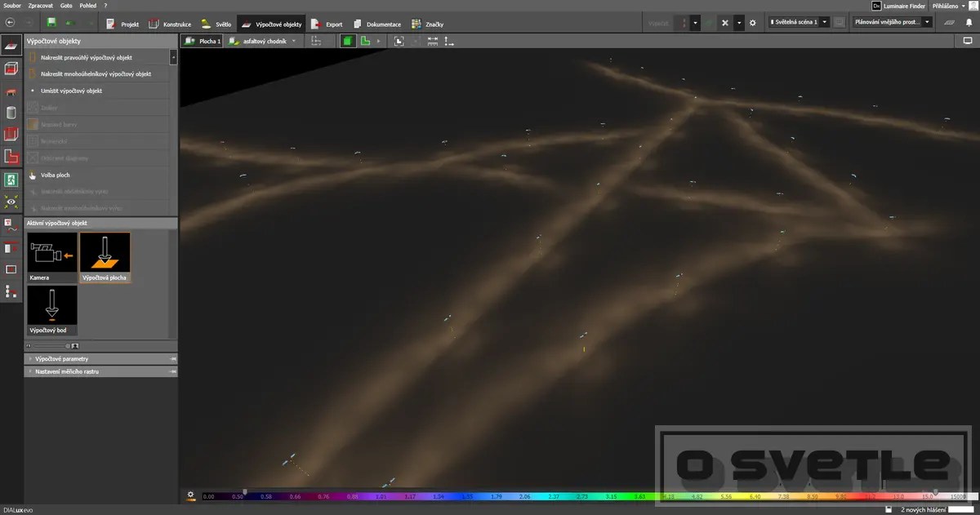980x515 pixels.
Task: Open the eye glare evaluation sidebar tool
Action: (11, 202)
